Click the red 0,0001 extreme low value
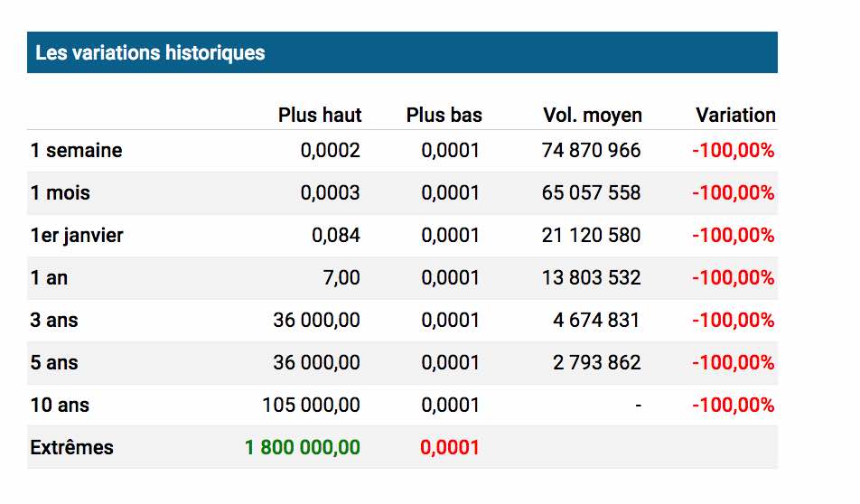 [x=450, y=447]
